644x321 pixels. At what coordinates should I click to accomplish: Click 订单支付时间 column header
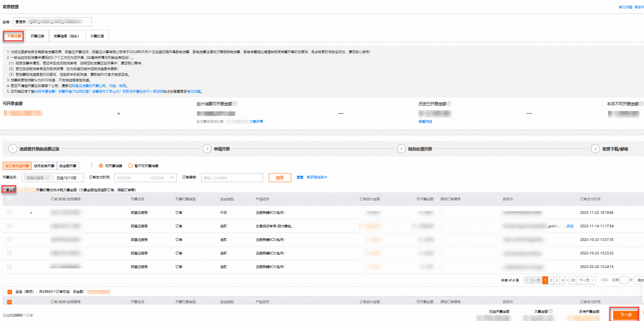(x=590, y=199)
